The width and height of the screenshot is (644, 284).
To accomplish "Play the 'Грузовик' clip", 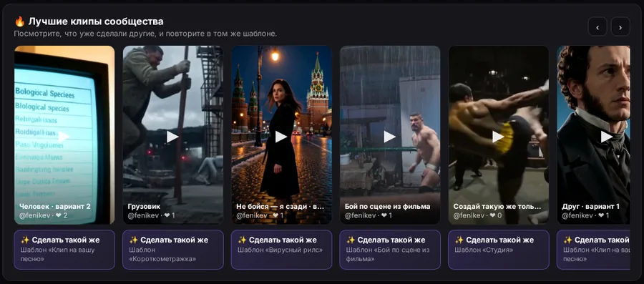I will 172,137.
